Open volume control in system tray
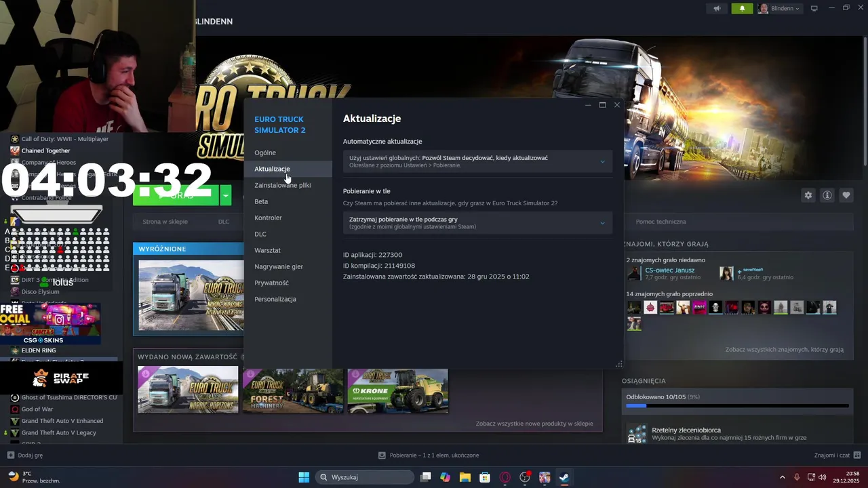 [x=823, y=477]
